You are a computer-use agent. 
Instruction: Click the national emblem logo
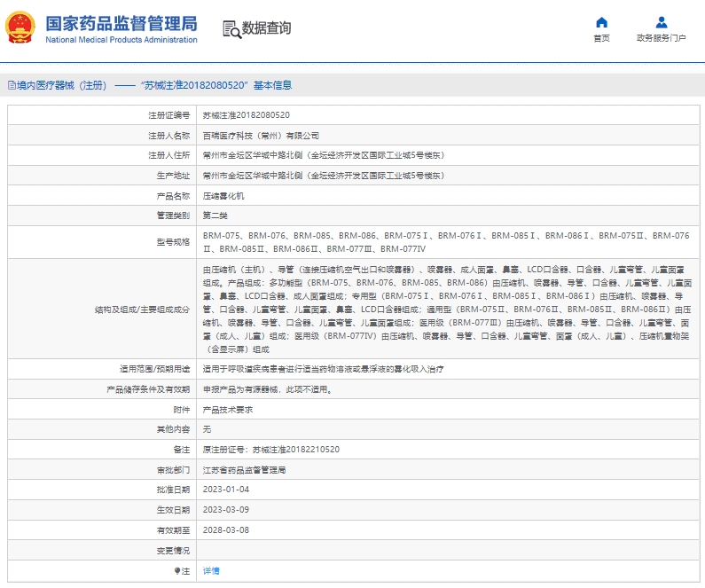(20, 27)
